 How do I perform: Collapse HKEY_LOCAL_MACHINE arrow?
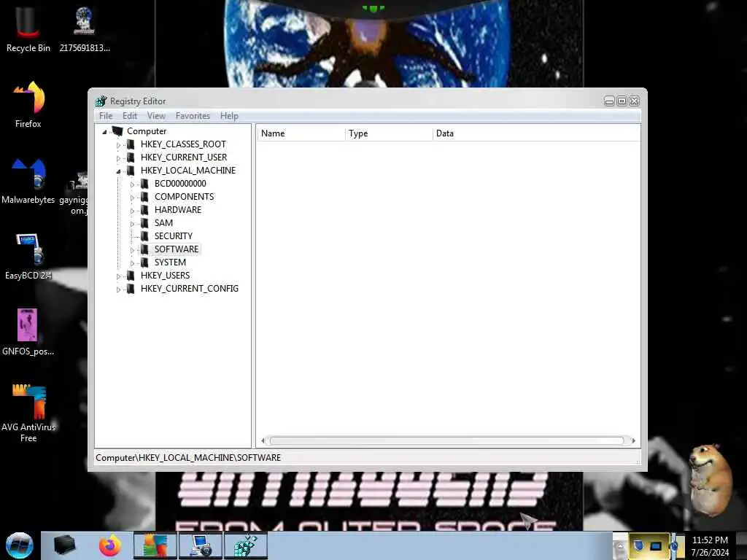click(119, 171)
